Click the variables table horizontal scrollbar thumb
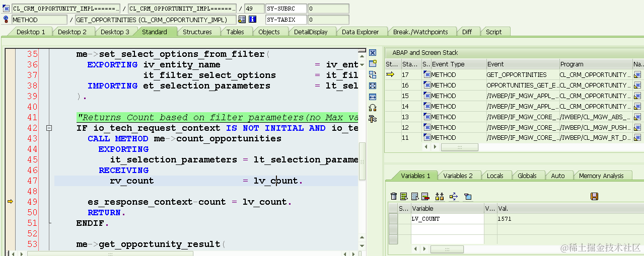The height and width of the screenshot is (256, 644). [447, 249]
